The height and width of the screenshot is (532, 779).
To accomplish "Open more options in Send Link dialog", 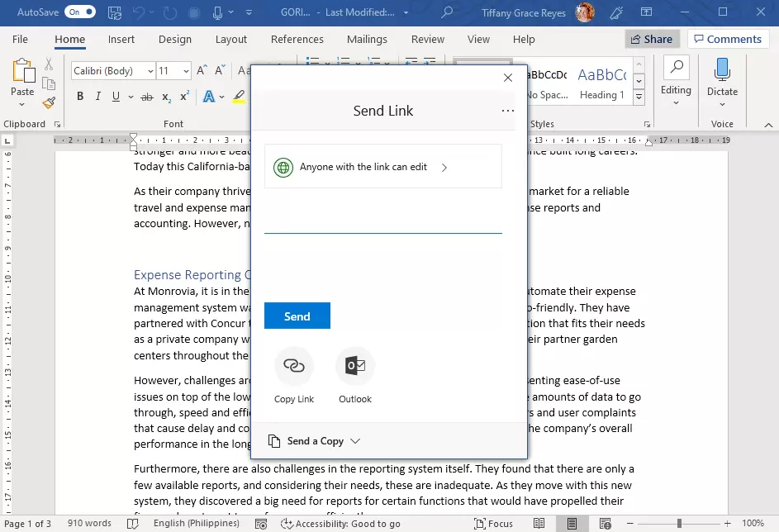I will (507, 111).
